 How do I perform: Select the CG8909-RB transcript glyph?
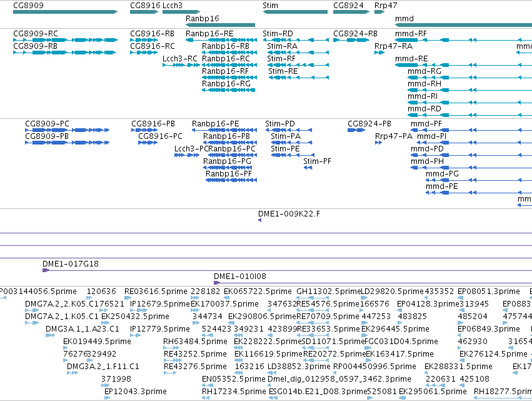pos(64,53)
